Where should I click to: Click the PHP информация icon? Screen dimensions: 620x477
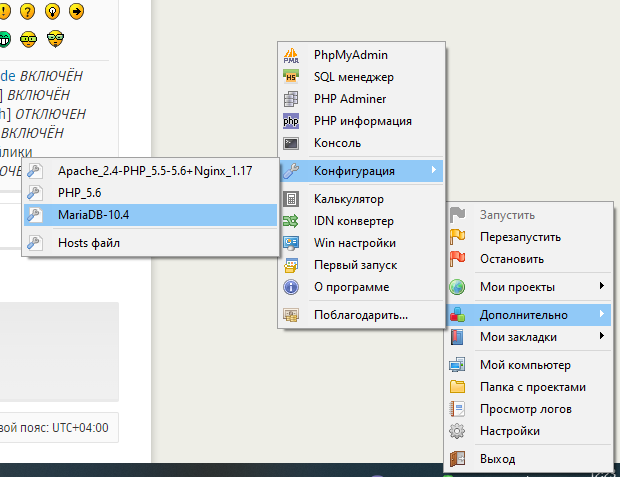pyautogui.click(x=292, y=121)
